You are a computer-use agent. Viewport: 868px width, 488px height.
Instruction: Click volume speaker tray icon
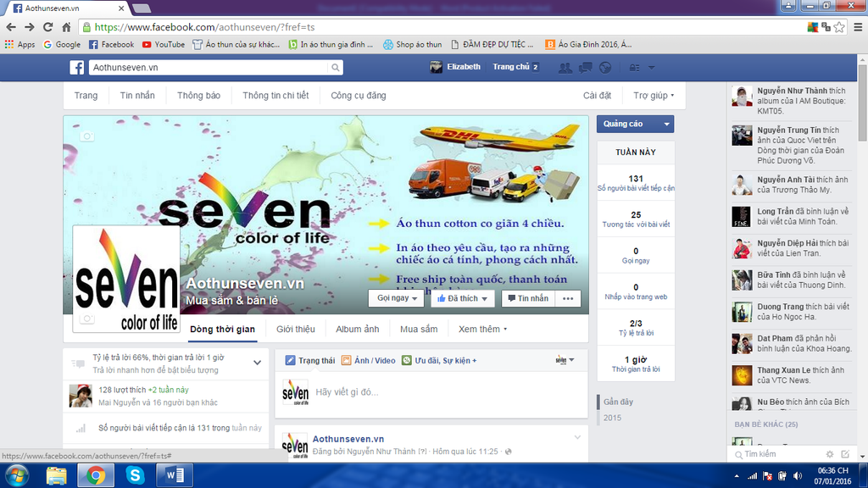pos(797,476)
